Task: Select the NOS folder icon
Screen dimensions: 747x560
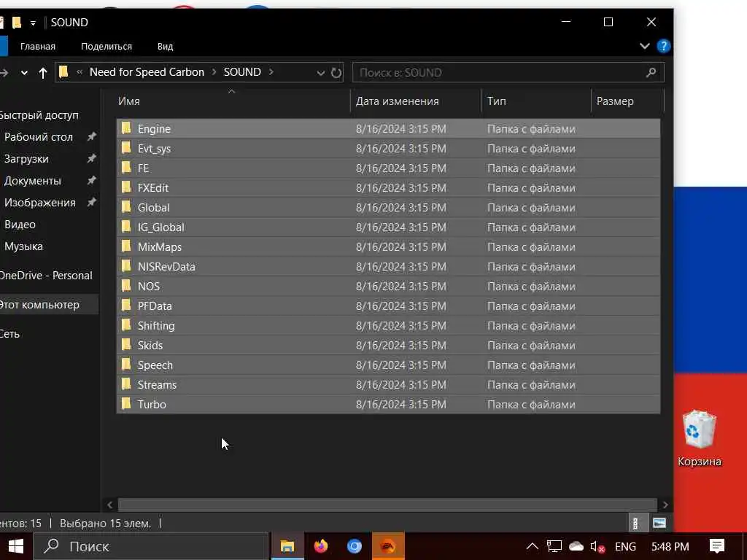Action: [x=126, y=286]
